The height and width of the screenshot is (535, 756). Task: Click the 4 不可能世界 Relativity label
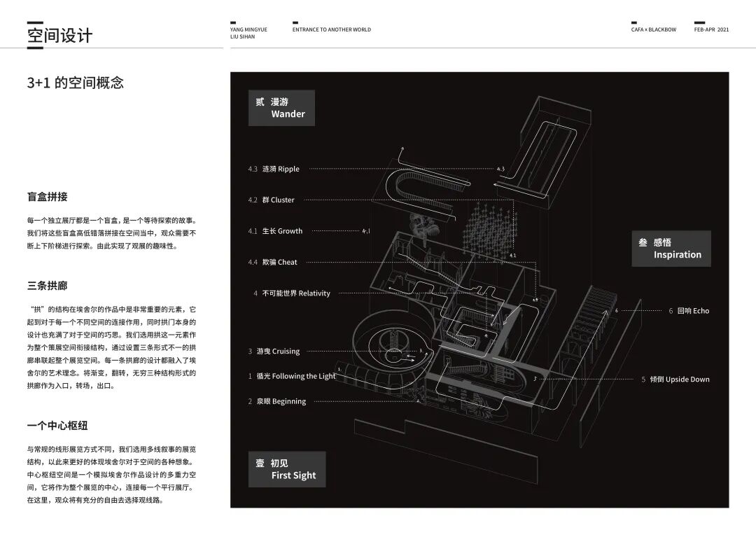click(292, 293)
